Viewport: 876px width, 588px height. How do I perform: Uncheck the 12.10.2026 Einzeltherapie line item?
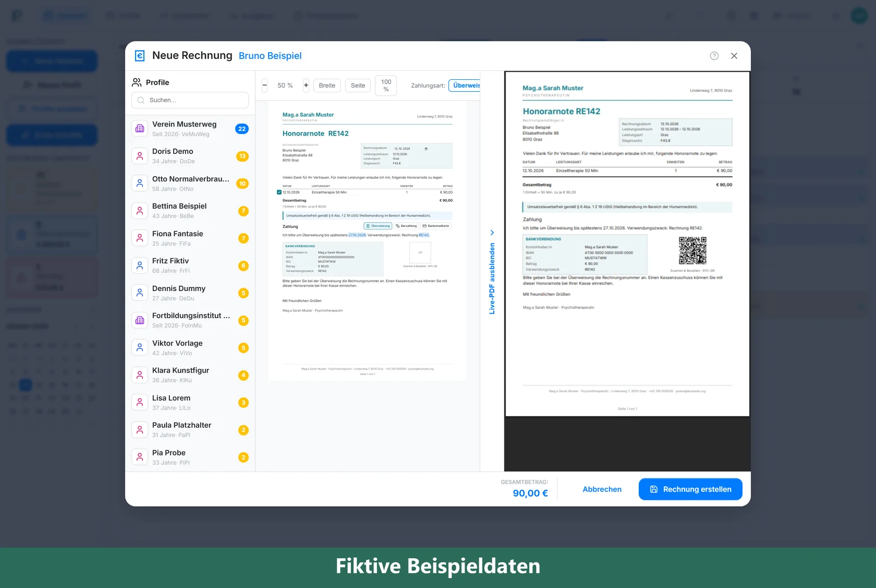(279, 192)
